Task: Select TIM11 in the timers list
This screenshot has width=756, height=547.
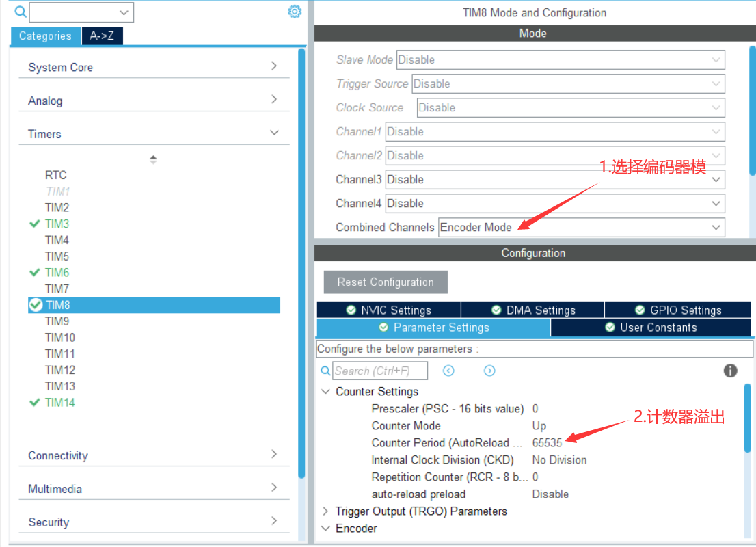Action: [x=59, y=353]
